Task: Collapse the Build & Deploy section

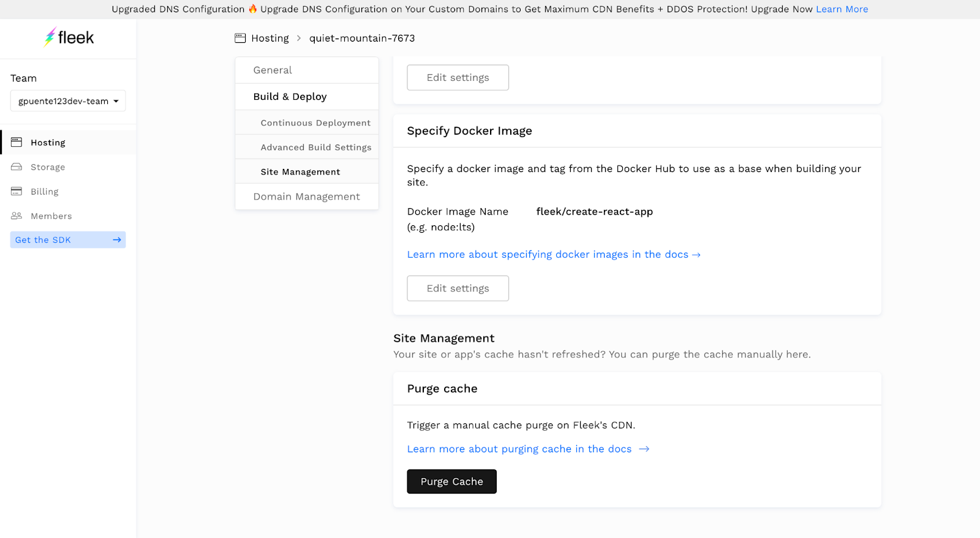Action: (x=290, y=97)
